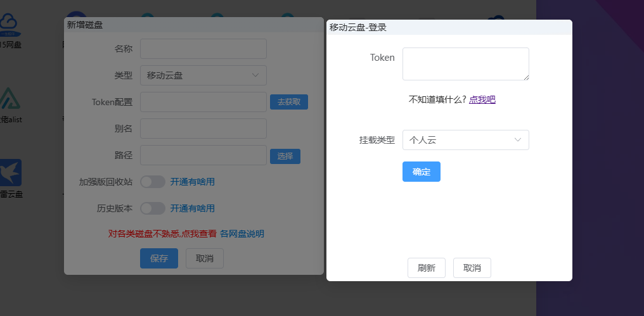Image resolution: width=644 pixels, height=316 pixels.
Task: Click the 对各类磁盘不熟悉,点我查看 red text
Action: tap(162, 234)
